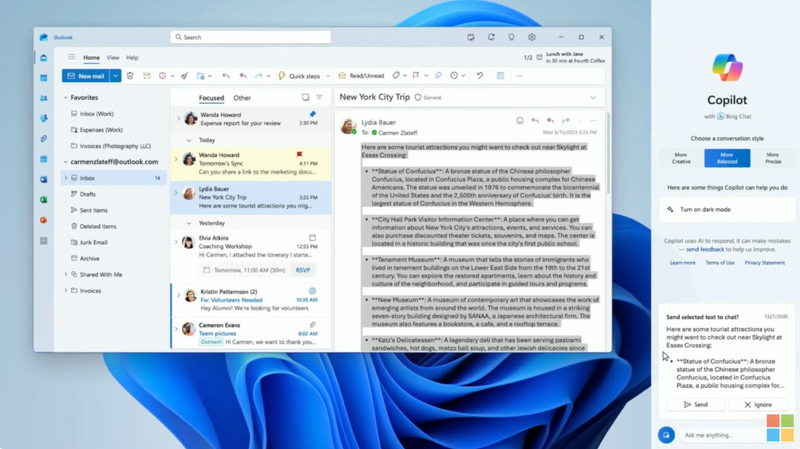Click the Undo icon in toolbar
This screenshot has height=449, width=800.
480,76
